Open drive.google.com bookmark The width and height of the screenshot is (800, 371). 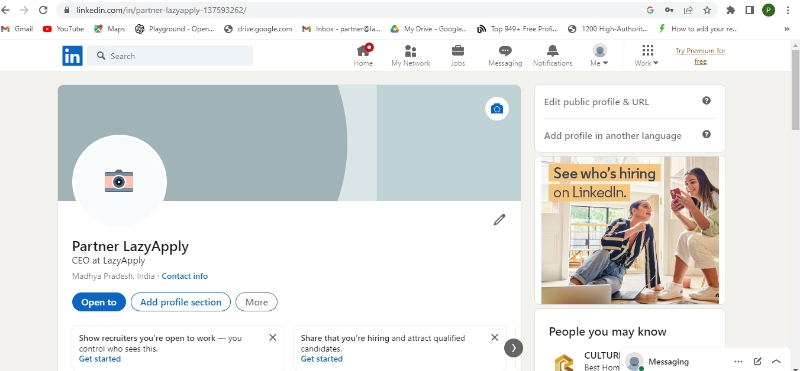(x=258, y=29)
